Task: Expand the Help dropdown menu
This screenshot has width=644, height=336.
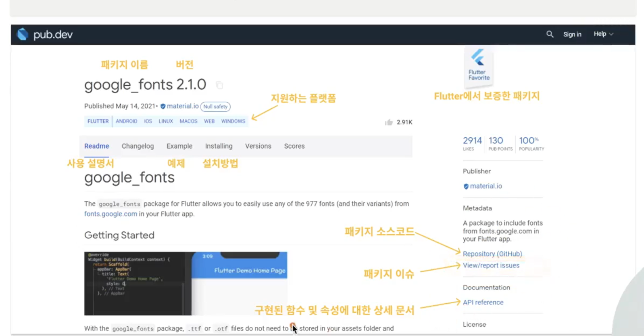Action: coord(603,34)
